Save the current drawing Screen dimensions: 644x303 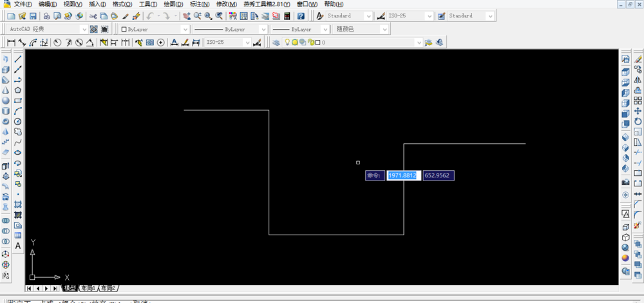33,16
